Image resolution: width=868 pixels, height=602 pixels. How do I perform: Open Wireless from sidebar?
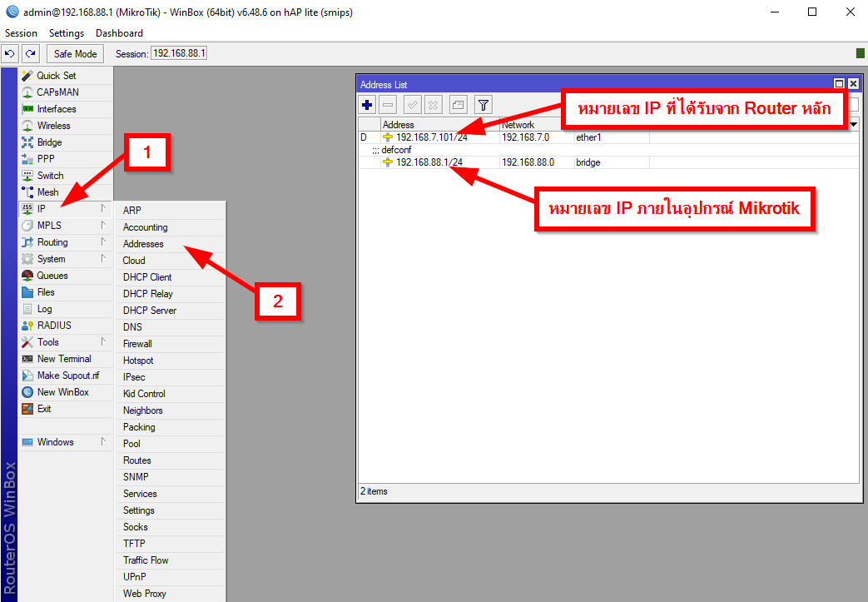(65, 125)
